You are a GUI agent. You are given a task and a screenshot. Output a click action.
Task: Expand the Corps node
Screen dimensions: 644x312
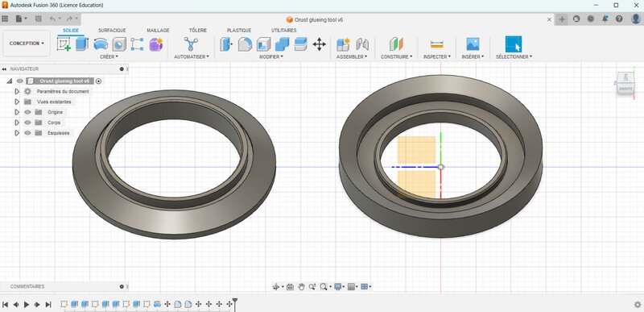click(17, 123)
